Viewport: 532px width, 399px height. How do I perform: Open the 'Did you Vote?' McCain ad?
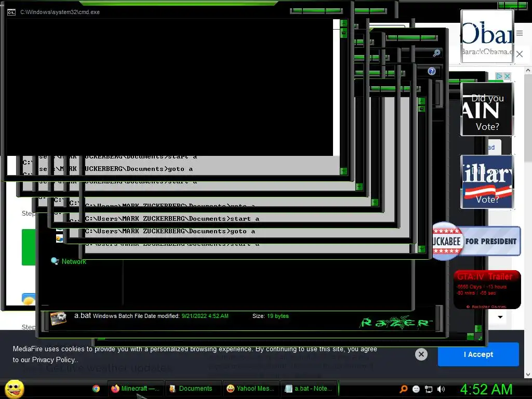[x=487, y=109]
